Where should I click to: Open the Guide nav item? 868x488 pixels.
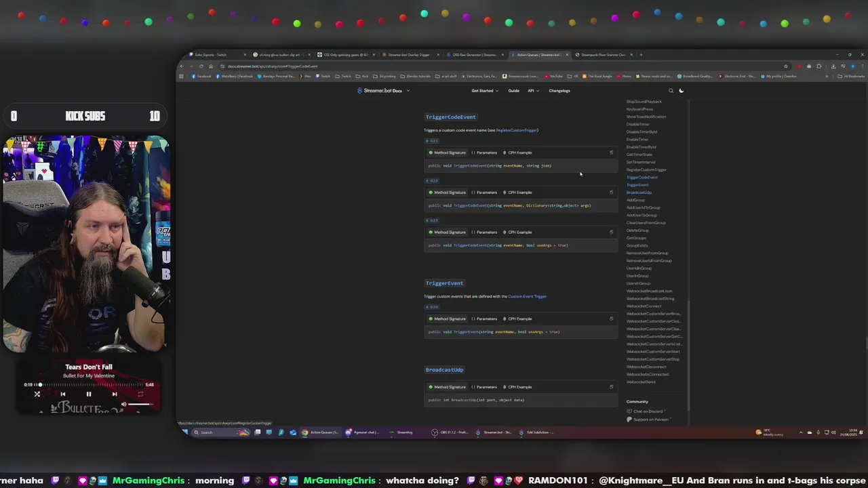(514, 91)
